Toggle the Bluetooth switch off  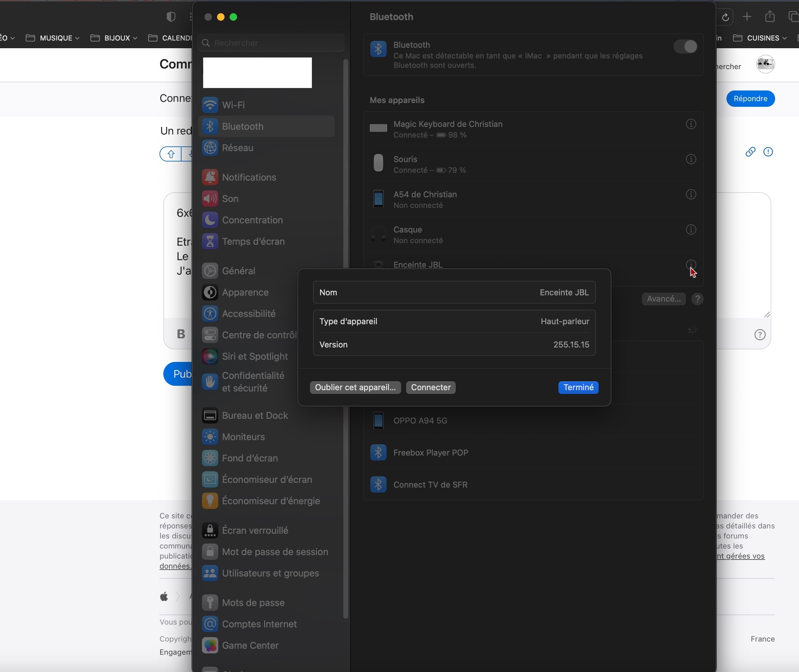pyautogui.click(x=685, y=47)
